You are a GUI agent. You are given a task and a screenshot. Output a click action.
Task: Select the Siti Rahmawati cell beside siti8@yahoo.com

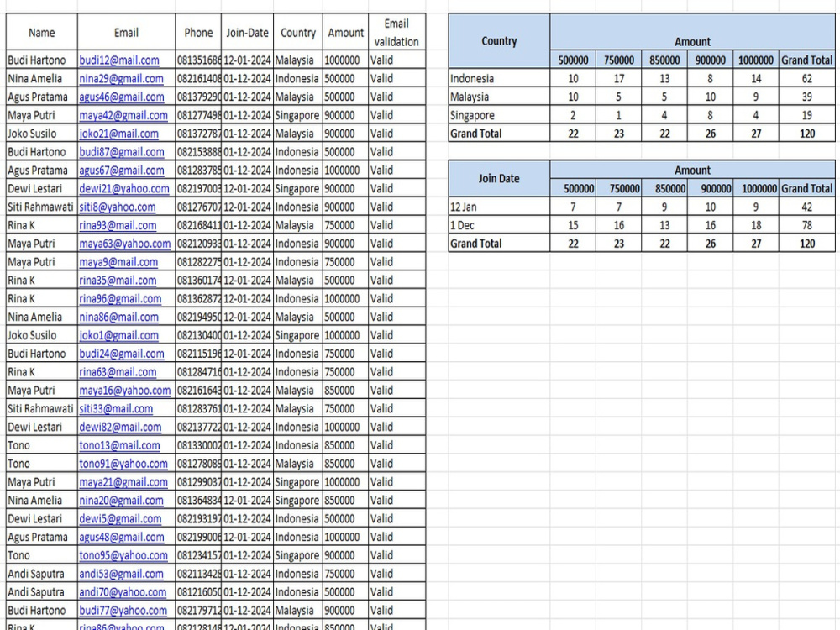[x=42, y=207]
